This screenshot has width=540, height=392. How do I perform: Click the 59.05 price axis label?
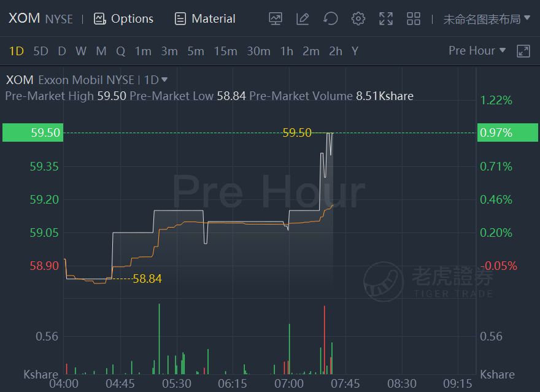tap(44, 233)
